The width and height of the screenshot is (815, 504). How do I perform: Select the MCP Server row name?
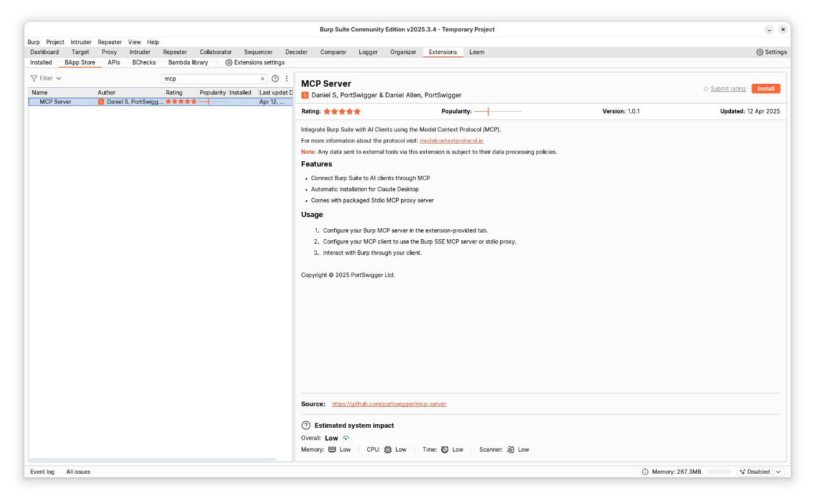coord(55,102)
